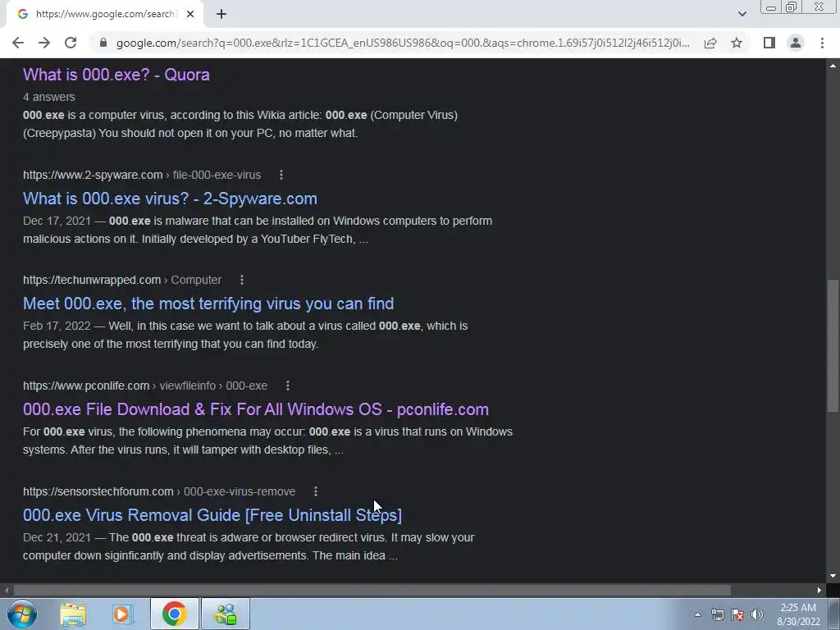Open the pconlife.com File Download result
This screenshot has width=840, height=630.
(x=256, y=409)
